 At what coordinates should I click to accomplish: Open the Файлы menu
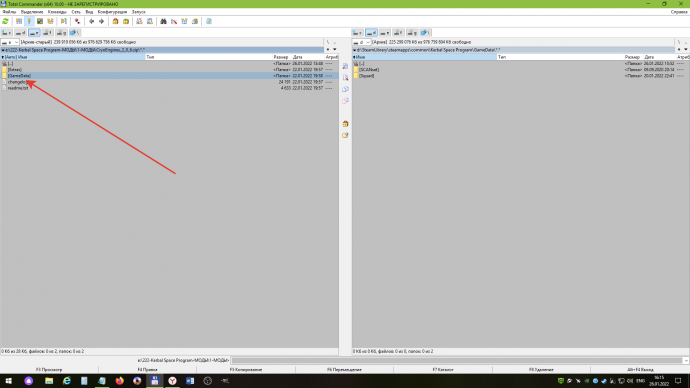pyautogui.click(x=9, y=12)
